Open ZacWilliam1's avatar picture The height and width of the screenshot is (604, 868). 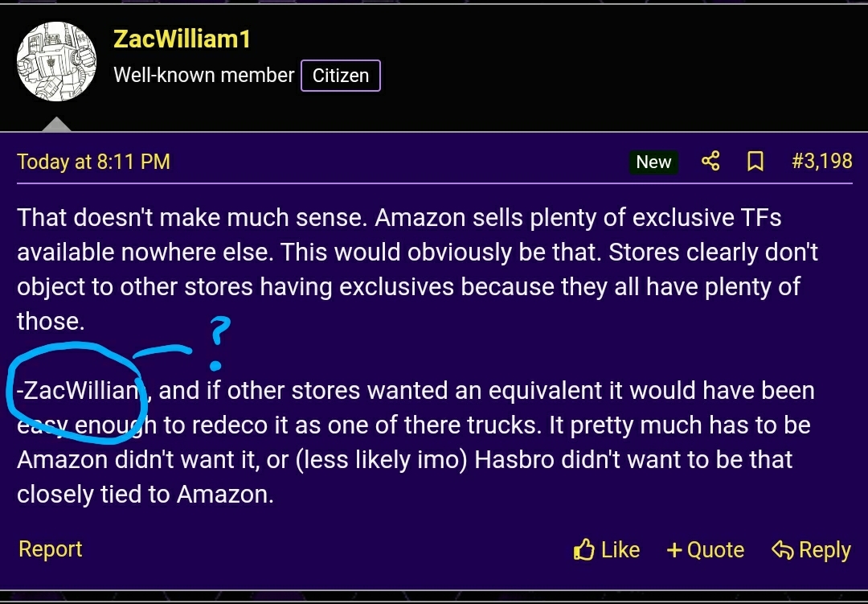pyautogui.click(x=56, y=62)
